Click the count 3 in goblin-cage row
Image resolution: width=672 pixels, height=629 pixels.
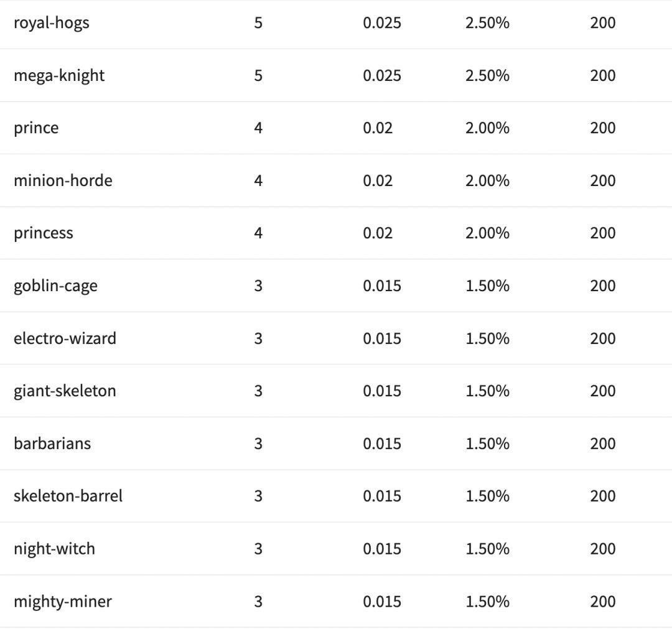point(258,286)
